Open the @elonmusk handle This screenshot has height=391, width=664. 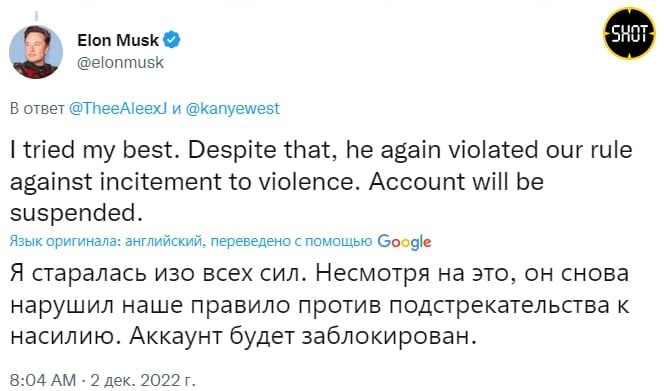point(120,62)
